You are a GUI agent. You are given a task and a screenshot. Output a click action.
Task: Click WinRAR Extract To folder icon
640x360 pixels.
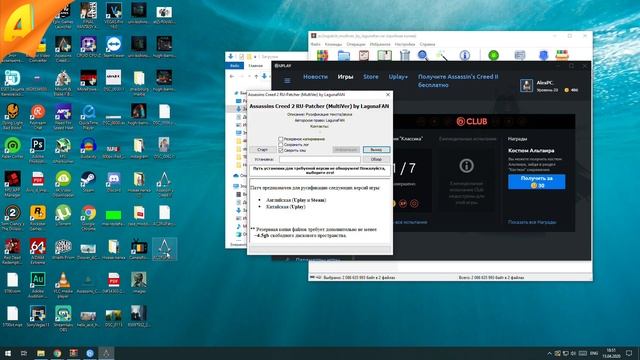click(x=344, y=55)
